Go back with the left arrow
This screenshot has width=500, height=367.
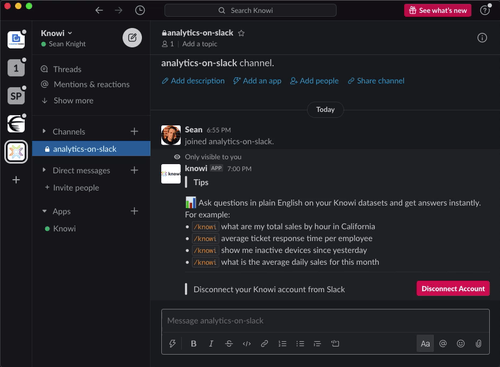tap(99, 10)
